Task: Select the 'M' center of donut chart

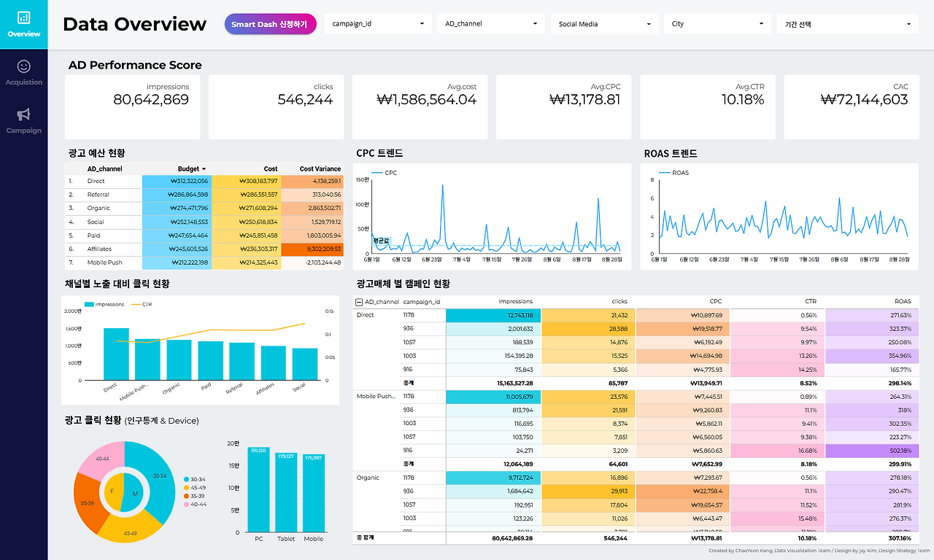Action: 134,494
